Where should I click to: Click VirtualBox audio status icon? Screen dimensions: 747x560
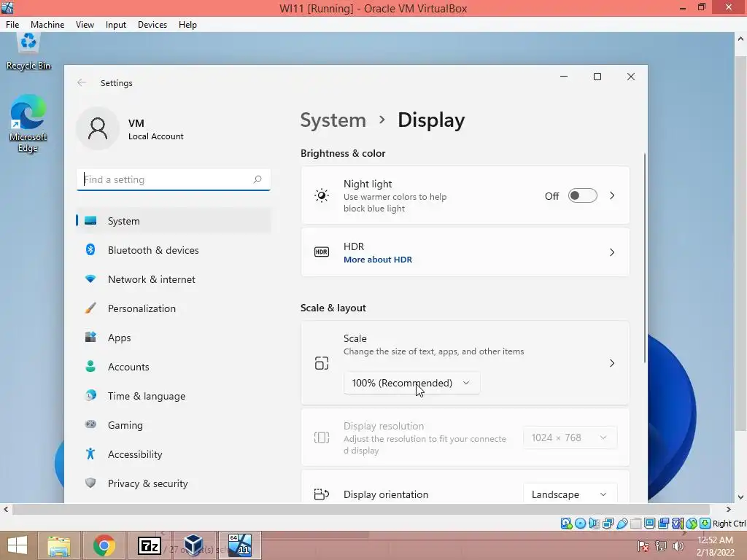point(594,524)
